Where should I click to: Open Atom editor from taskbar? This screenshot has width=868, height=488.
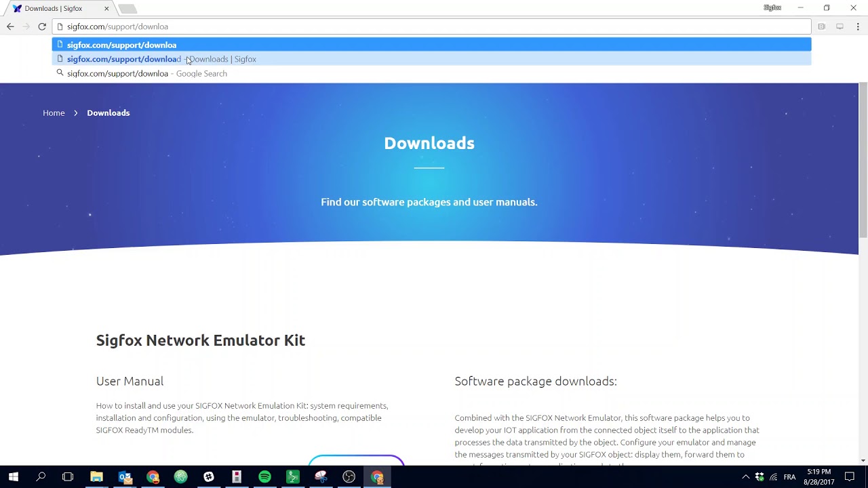point(180,477)
